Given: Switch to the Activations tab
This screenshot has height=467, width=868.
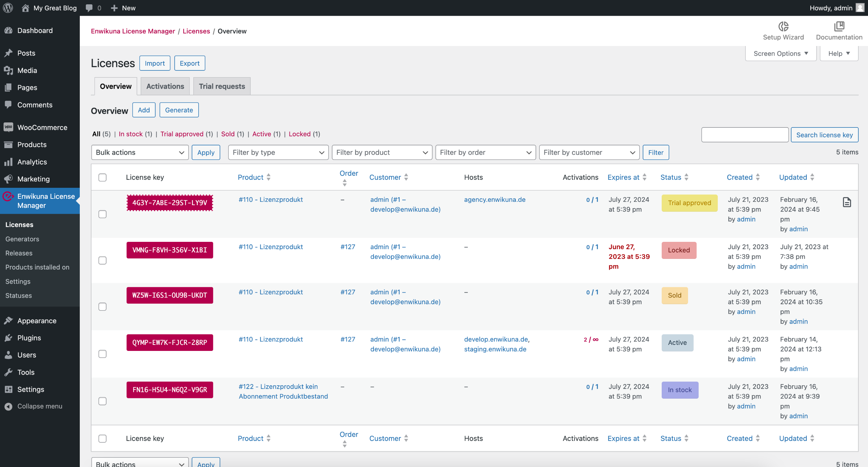Looking at the screenshot, I should [x=165, y=86].
